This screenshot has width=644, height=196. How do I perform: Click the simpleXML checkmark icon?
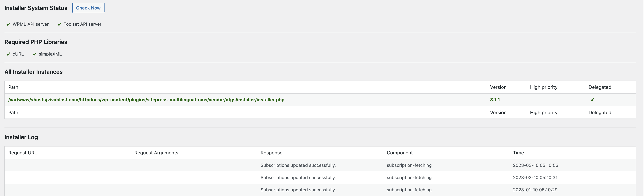tap(34, 54)
